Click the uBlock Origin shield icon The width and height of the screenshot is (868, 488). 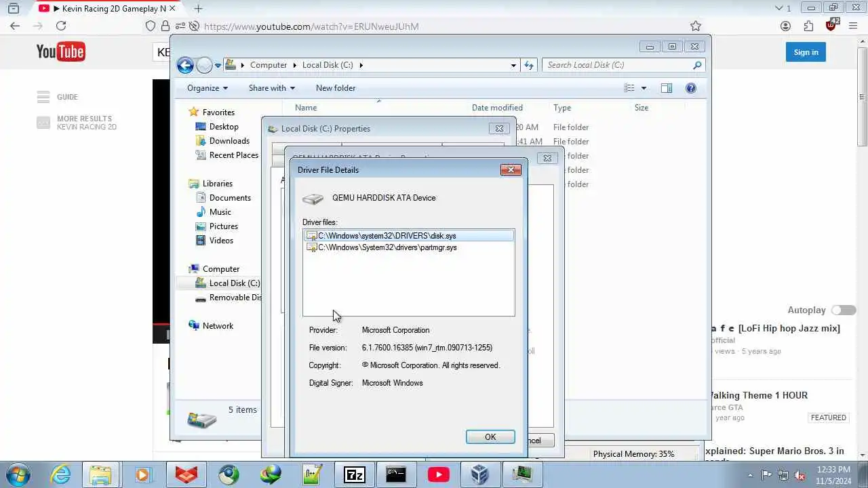tap(831, 25)
